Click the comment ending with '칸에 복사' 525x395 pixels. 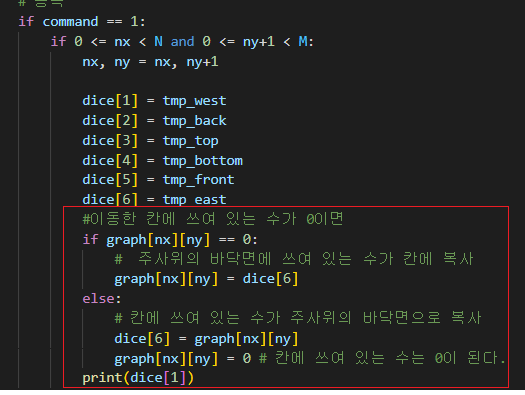point(294,259)
